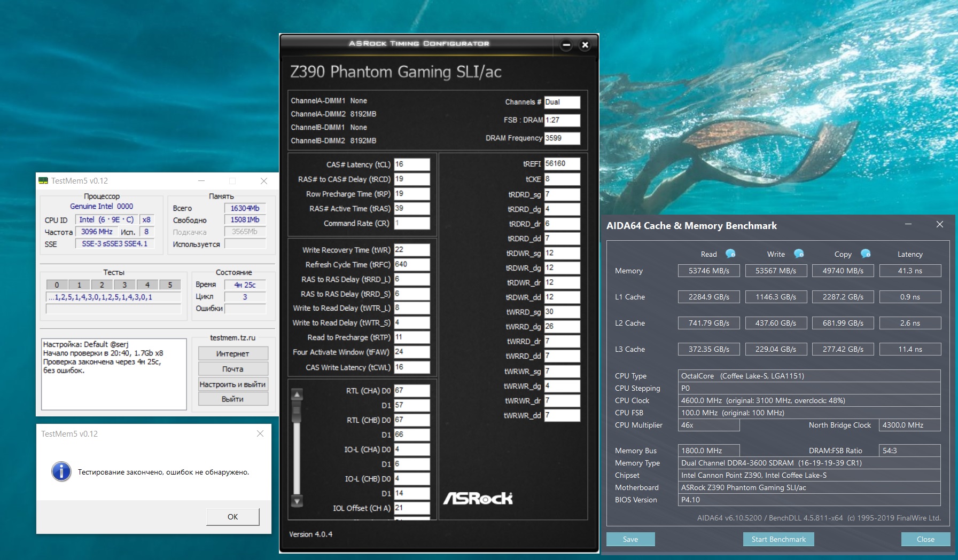The height and width of the screenshot is (560, 958).
Task: Minimize the AIDA64 benchmark window
Action: coord(908,224)
